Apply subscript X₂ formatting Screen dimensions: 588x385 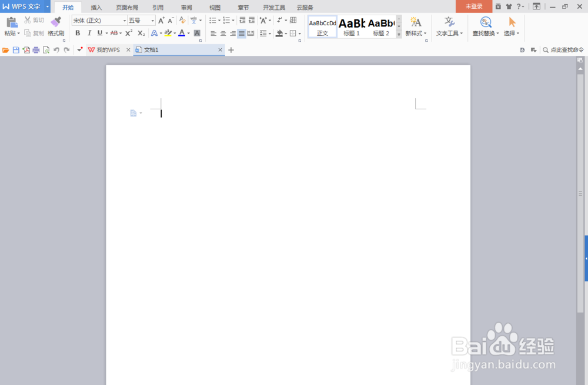[141, 33]
